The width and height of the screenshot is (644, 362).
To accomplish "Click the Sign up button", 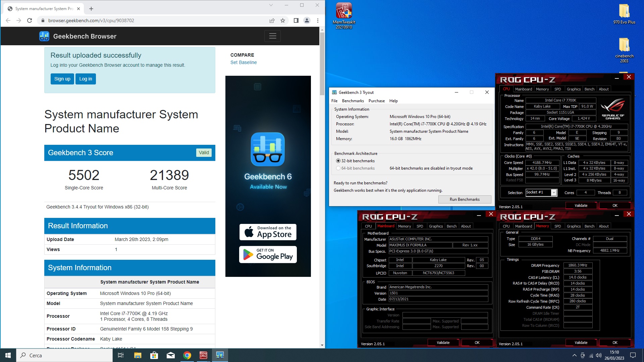I will [62, 79].
